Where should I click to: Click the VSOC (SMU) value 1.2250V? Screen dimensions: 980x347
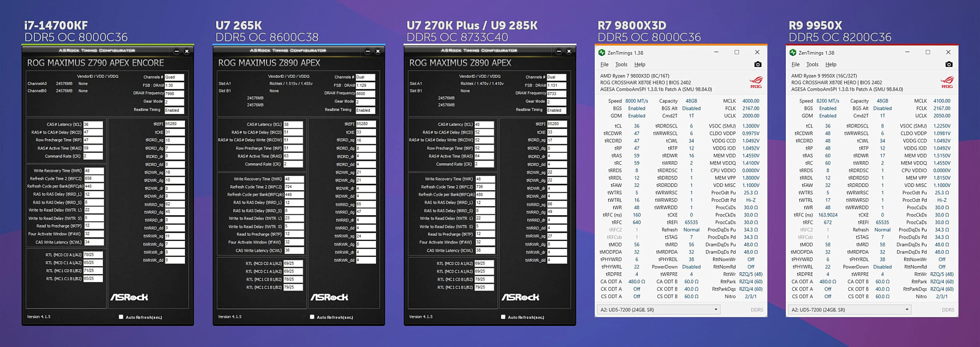coord(942,126)
